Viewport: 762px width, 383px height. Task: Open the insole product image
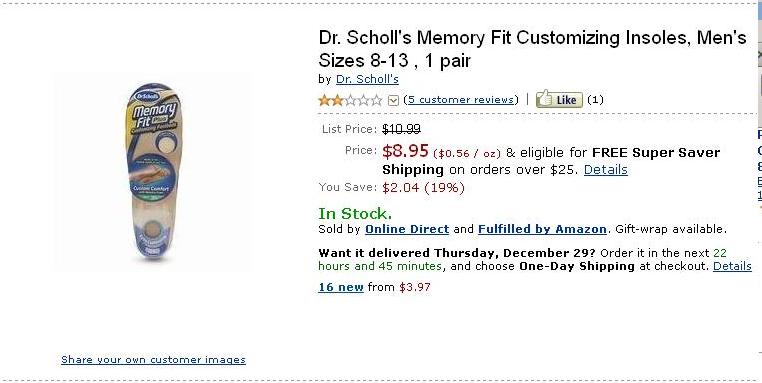[153, 172]
